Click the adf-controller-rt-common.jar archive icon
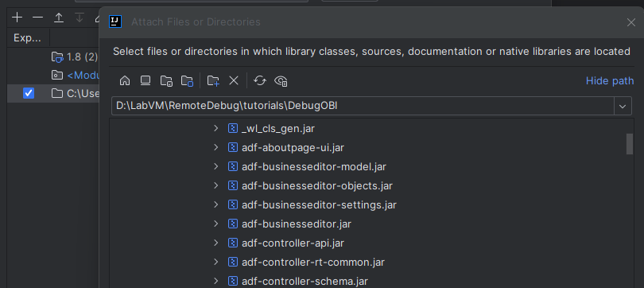 [x=233, y=262]
